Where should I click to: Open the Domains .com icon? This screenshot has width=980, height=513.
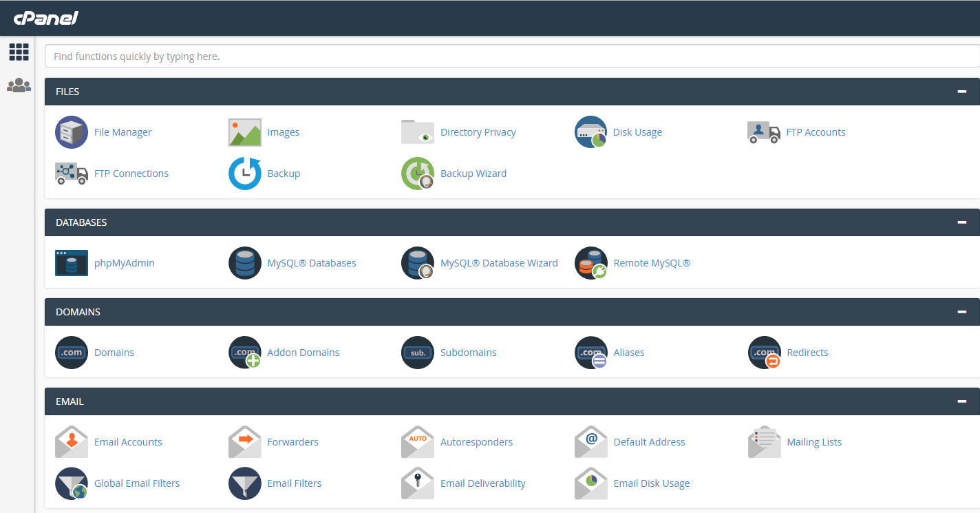coord(72,353)
